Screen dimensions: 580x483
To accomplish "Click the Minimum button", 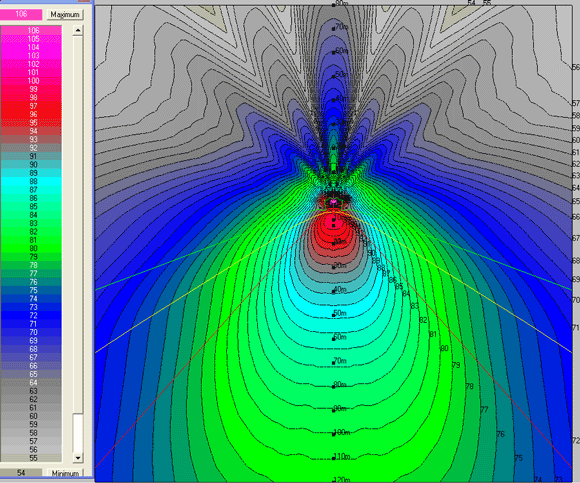I will 65,473.
